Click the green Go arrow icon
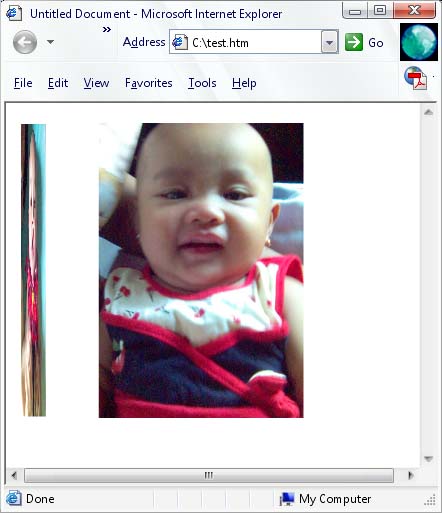Viewport: 442px width, 513px height. 354,42
